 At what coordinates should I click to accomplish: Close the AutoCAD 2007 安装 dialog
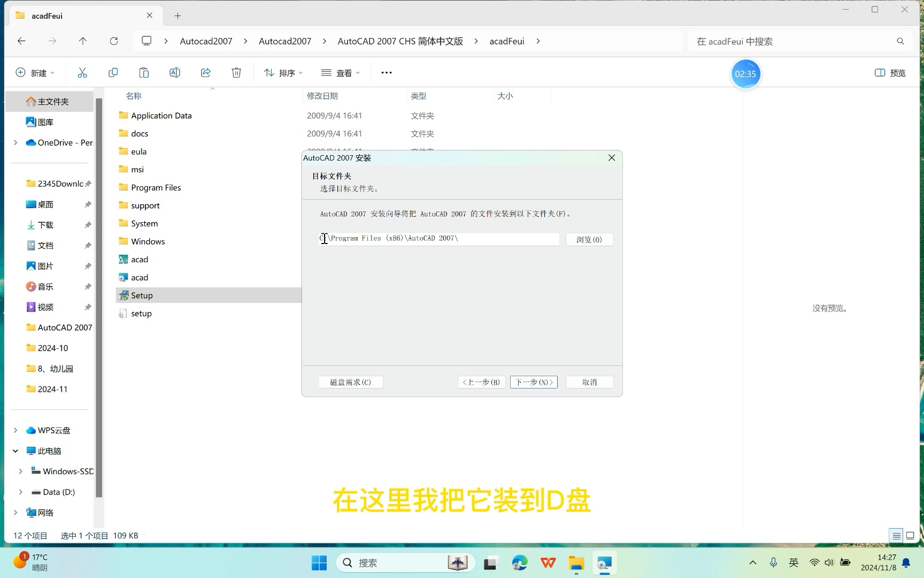(x=612, y=158)
